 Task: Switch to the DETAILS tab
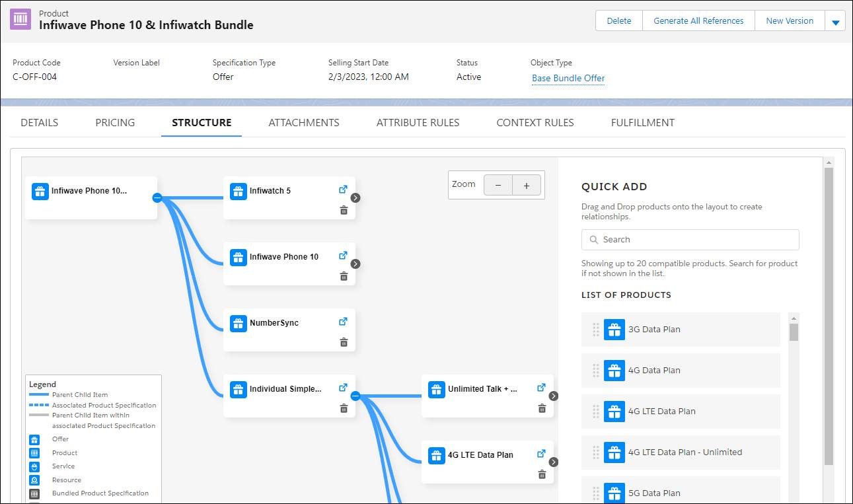[40, 123]
